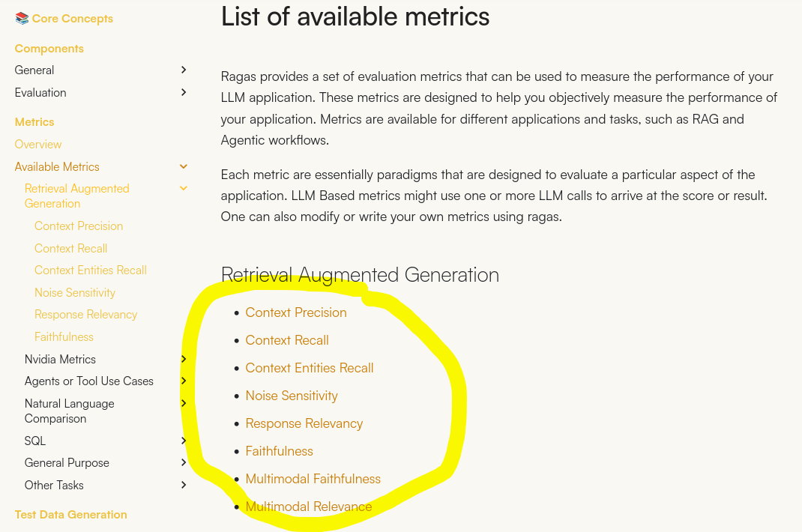
Task: Open the Test Data Generation section heading
Action: [70, 515]
